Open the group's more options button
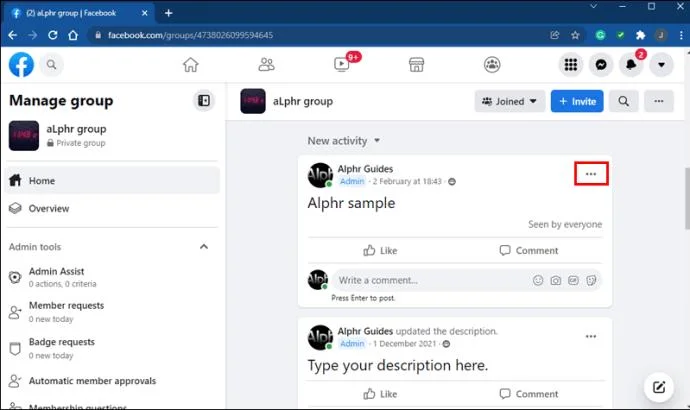 point(659,101)
